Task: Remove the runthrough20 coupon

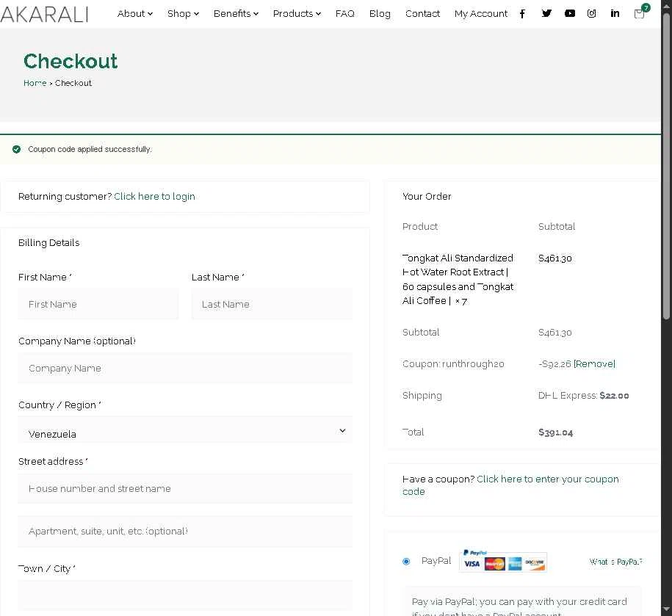Action: (x=594, y=363)
